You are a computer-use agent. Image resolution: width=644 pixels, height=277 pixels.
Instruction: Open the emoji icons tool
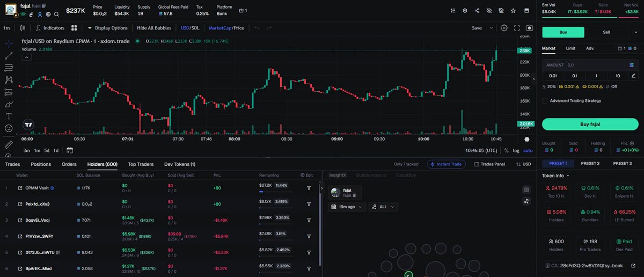click(9, 128)
